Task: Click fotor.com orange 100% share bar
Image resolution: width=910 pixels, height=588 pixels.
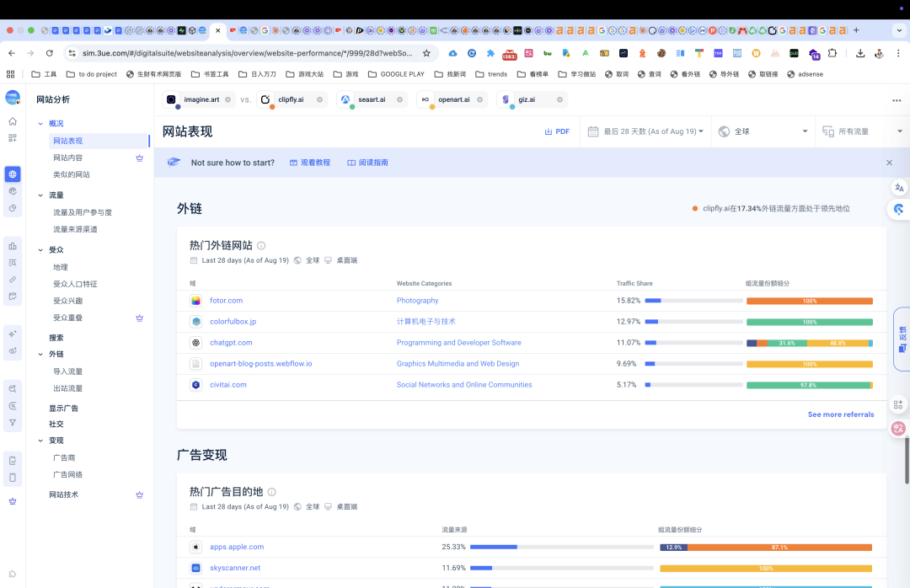Action: (x=810, y=301)
